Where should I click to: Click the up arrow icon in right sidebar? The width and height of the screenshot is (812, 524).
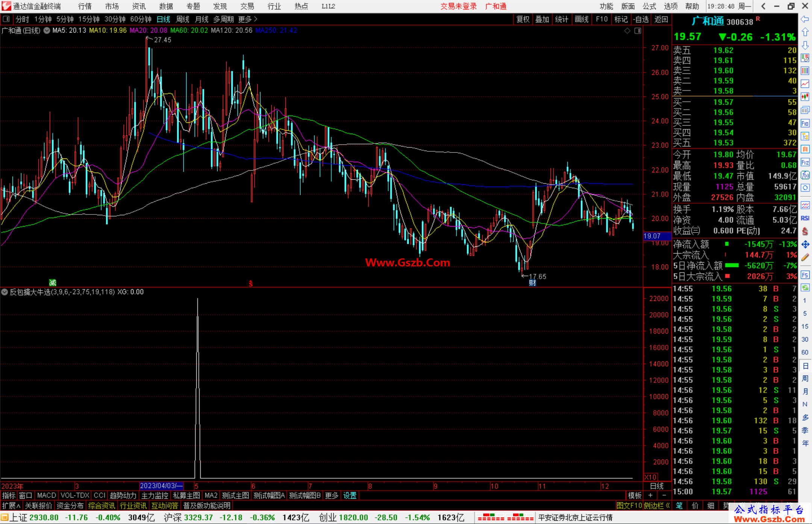pos(805,32)
